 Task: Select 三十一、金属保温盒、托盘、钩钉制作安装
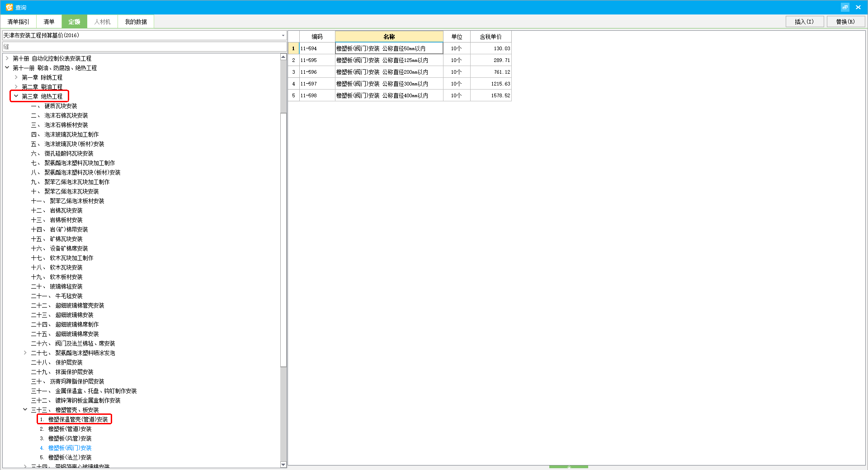click(x=84, y=391)
